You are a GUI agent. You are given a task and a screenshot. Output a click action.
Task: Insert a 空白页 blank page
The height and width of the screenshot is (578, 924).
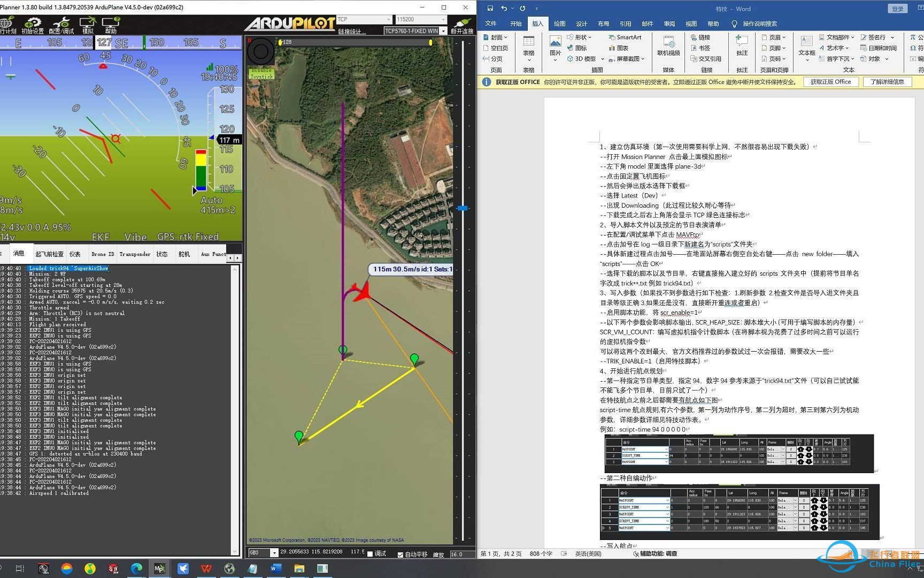(495, 48)
